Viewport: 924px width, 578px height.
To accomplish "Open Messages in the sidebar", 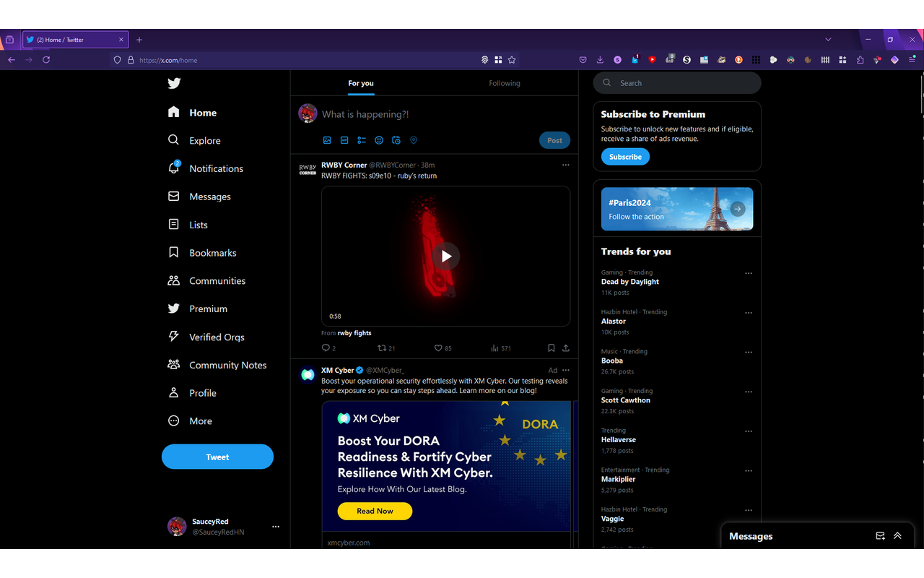I will [x=199, y=197].
